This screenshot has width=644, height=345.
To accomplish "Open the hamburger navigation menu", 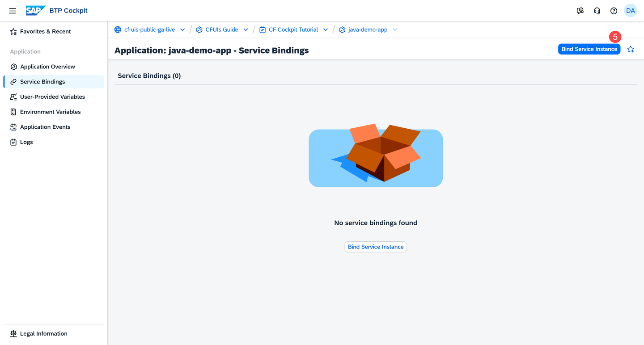I will coord(13,11).
